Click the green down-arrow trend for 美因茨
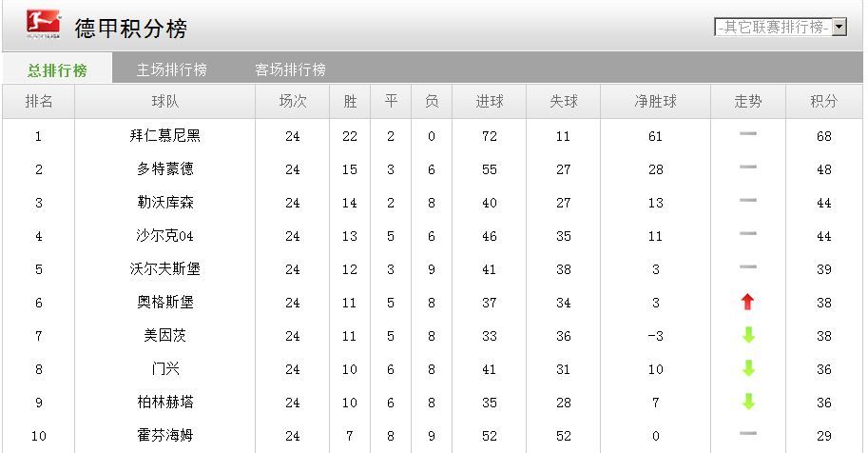 pyautogui.click(x=747, y=336)
